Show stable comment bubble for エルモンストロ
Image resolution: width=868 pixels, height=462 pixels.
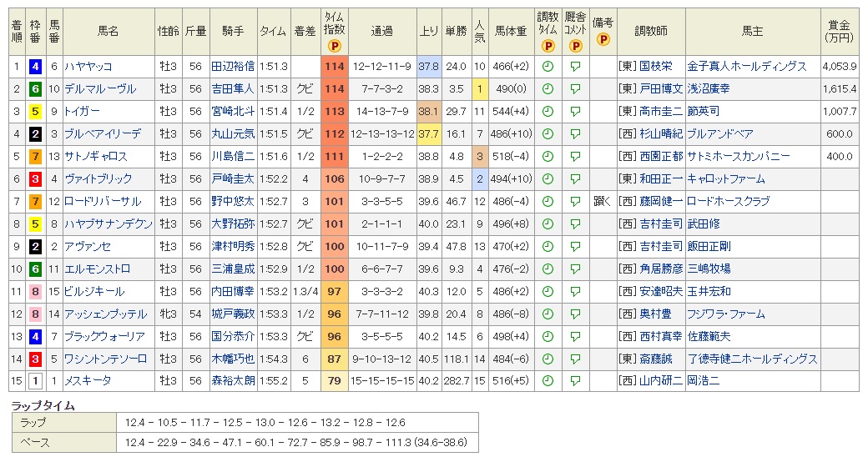coord(575,269)
